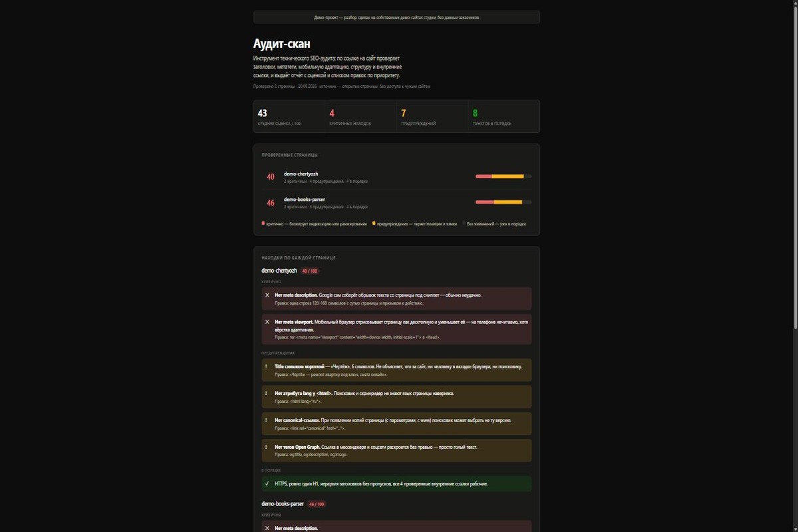798x532 pixels.
Task: Click the gray "без изменений" legend swatch
Action: coord(464,223)
